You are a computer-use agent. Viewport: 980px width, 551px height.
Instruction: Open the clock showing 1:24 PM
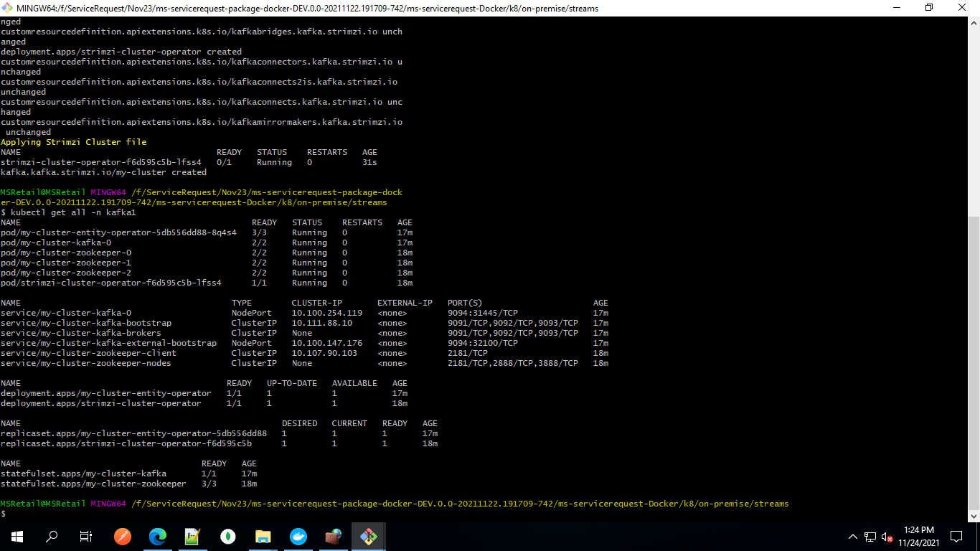pos(919,536)
